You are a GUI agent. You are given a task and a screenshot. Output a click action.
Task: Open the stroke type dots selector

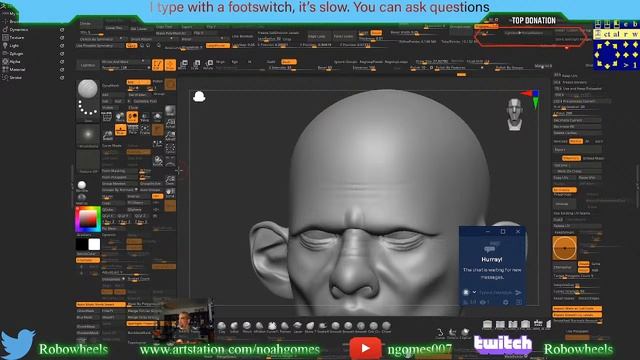coord(88,108)
